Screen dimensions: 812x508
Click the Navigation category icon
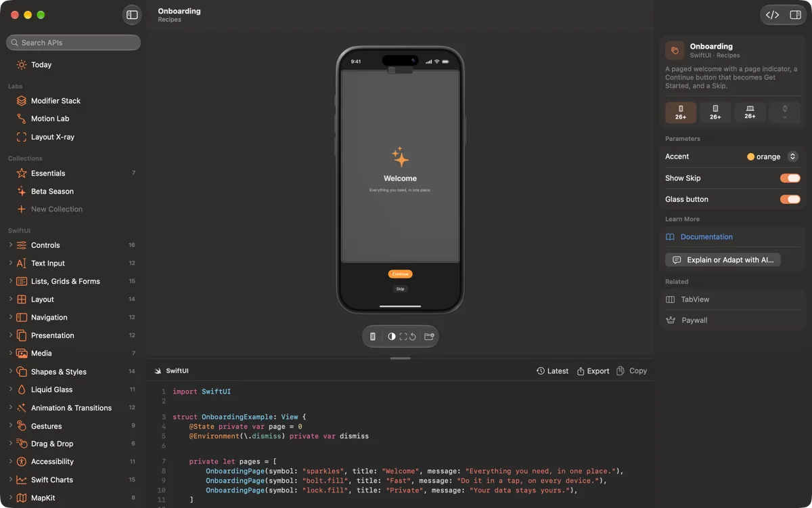tap(22, 318)
